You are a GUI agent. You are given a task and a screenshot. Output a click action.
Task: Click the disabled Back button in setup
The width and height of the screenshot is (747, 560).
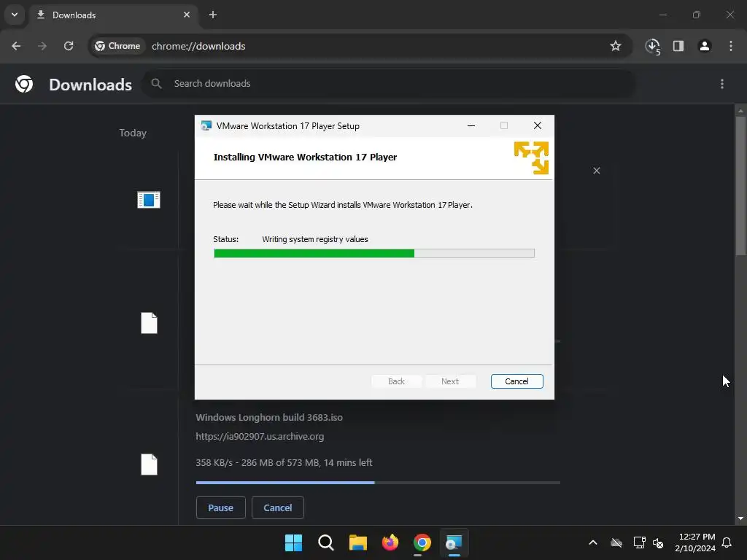396,381
